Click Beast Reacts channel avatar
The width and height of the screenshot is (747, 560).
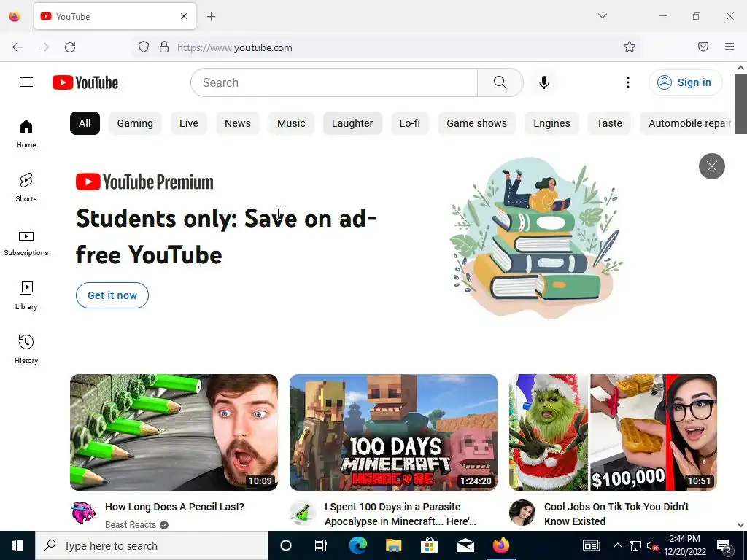point(83,513)
